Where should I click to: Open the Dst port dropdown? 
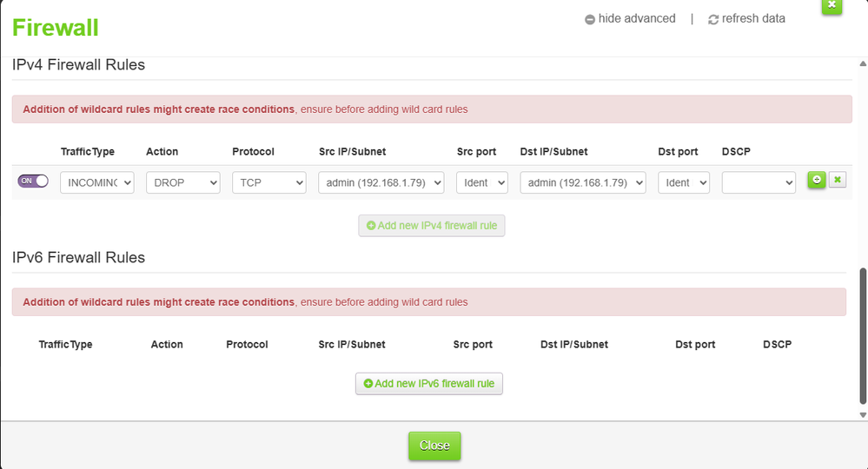point(683,182)
